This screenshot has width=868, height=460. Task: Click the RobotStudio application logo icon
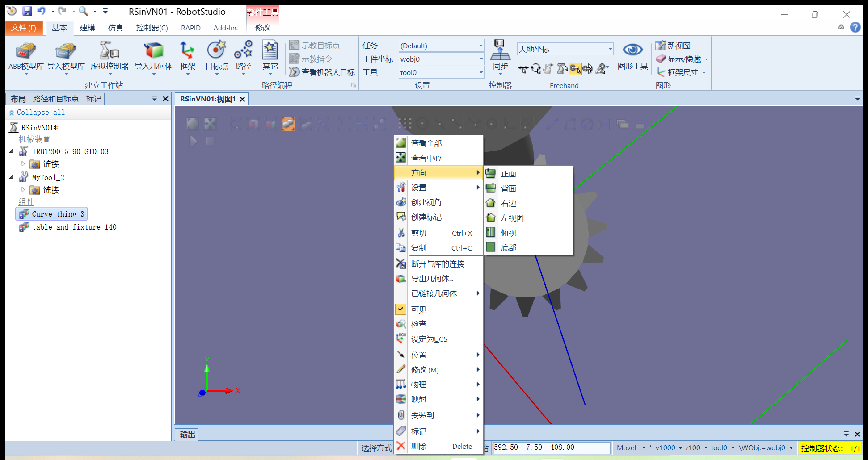coord(12,11)
